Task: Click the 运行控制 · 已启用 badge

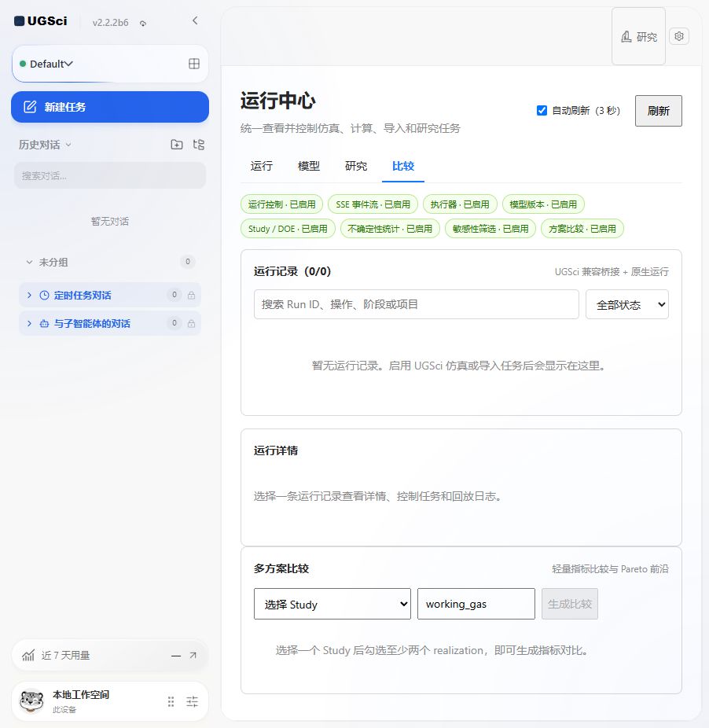Action: (282, 204)
